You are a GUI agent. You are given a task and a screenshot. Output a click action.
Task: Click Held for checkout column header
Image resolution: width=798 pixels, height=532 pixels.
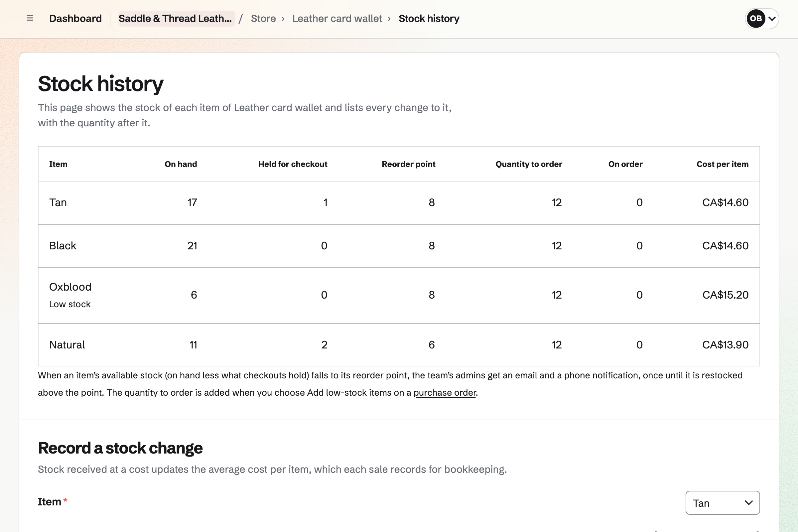point(293,164)
